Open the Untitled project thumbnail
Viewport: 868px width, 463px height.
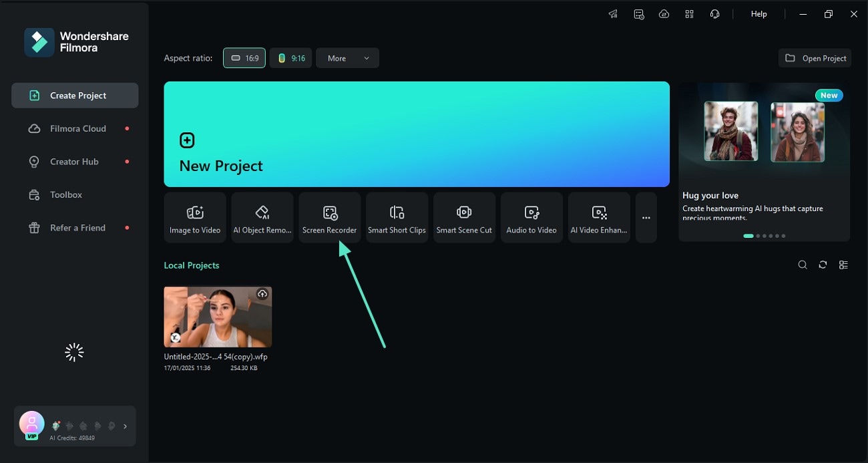coord(218,317)
